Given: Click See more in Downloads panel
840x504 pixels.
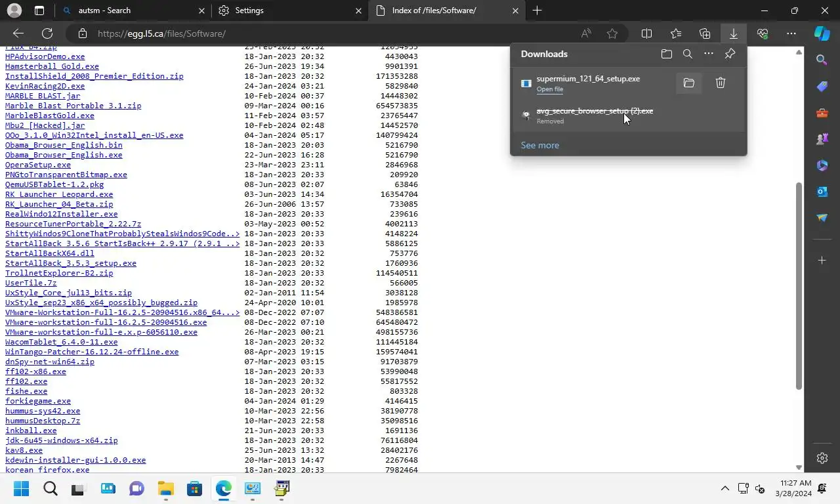Looking at the screenshot, I should pos(539,145).
